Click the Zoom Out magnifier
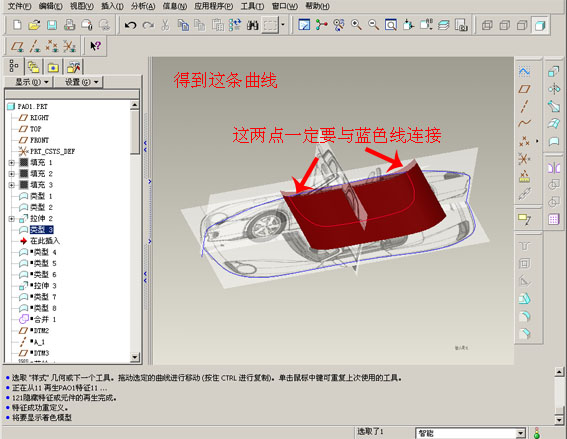Viewport: 567px width, 439px height. pos(374,25)
